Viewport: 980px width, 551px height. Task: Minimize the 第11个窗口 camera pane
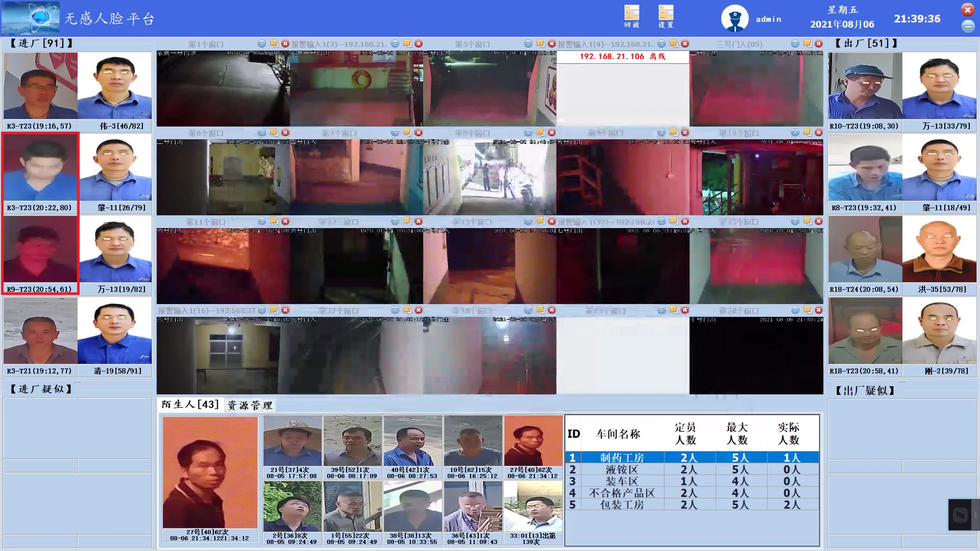click(262, 221)
